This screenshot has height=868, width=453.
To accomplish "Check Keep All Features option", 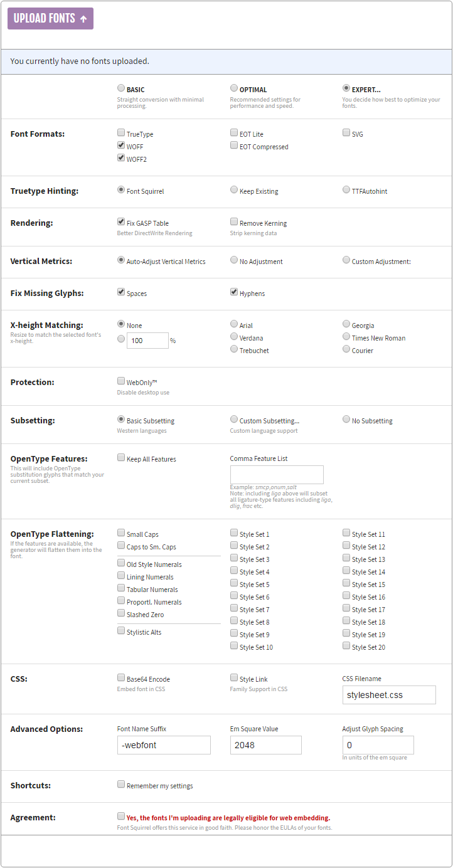I will point(121,458).
